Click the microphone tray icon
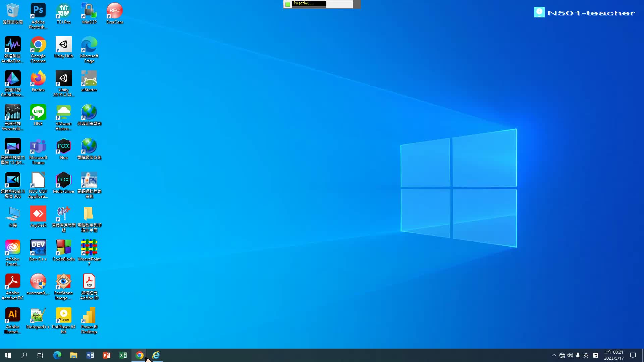 [x=578, y=355]
